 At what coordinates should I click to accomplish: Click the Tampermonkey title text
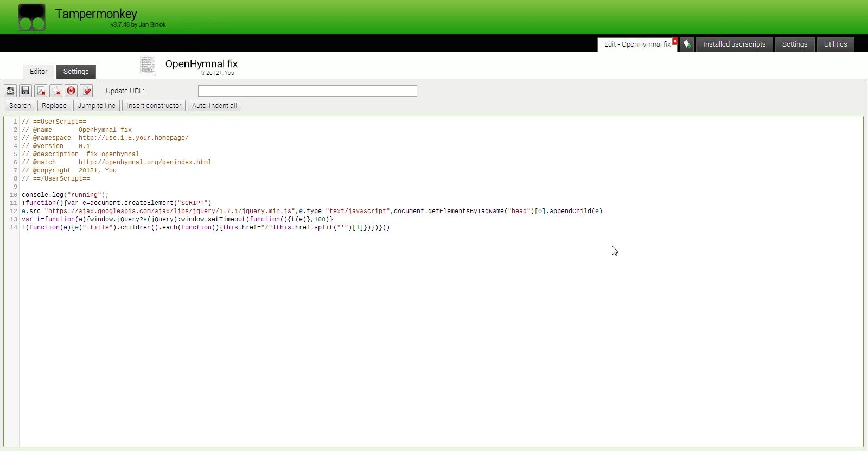click(x=96, y=14)
